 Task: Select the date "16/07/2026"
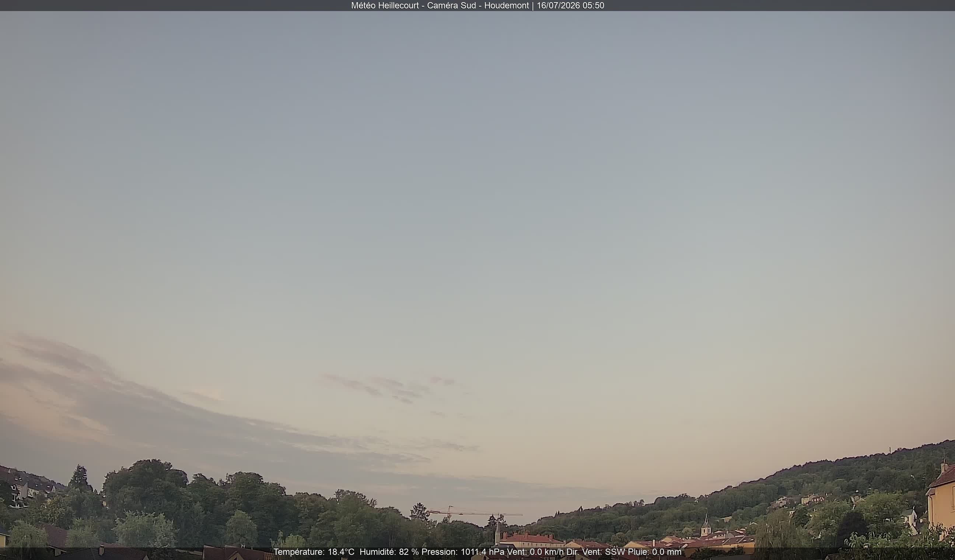click(x=558, y=6)
